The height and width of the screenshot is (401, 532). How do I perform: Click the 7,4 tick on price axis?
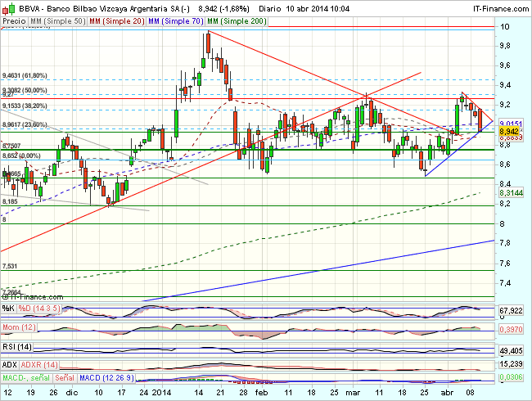(x=505, y=282)
